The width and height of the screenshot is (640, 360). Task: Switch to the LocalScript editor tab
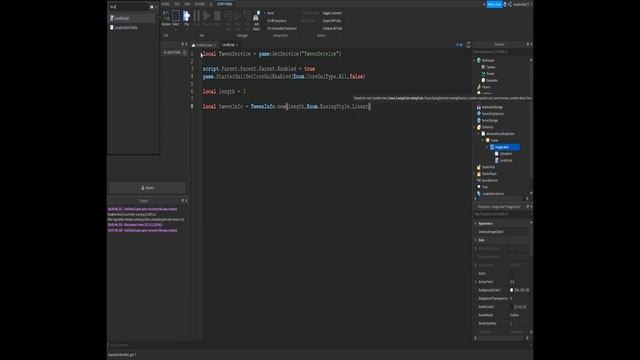(229, 45)
